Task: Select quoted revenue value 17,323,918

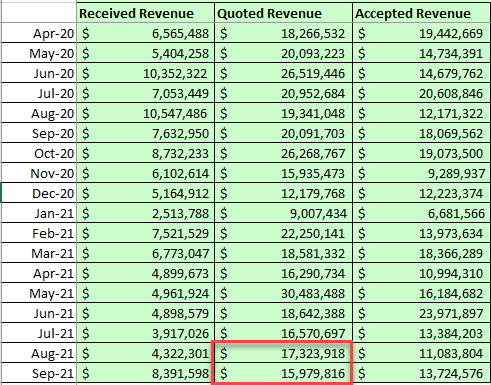Action: pos(283,353)
